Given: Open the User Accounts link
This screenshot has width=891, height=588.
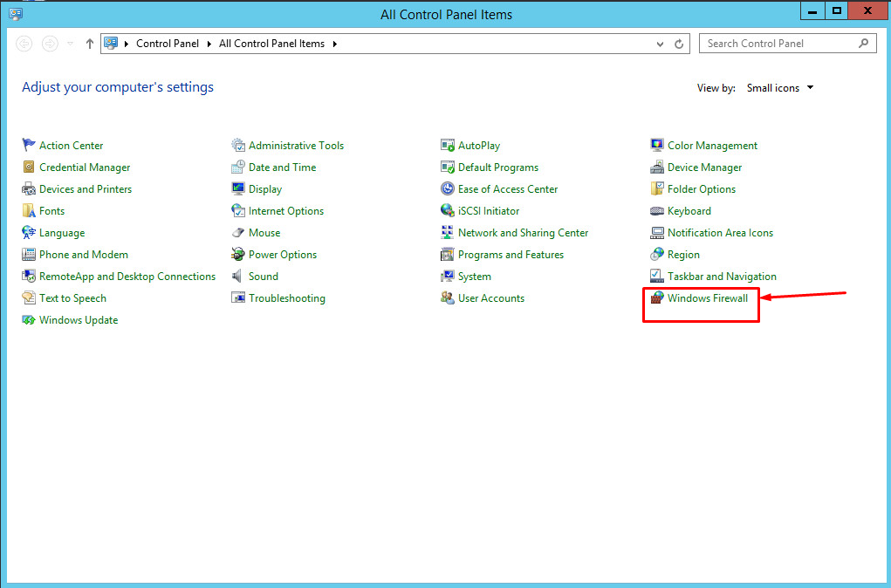Looking at the screenshot, I should coord(491,297).
